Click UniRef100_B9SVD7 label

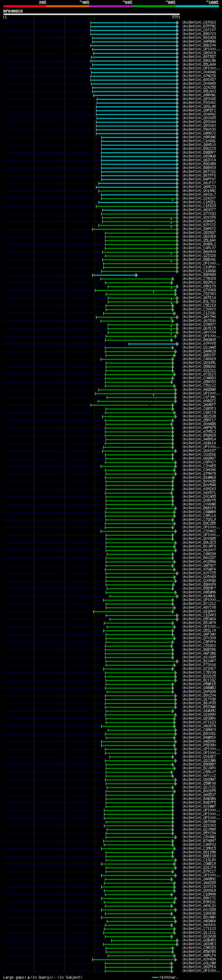[199, 80]
